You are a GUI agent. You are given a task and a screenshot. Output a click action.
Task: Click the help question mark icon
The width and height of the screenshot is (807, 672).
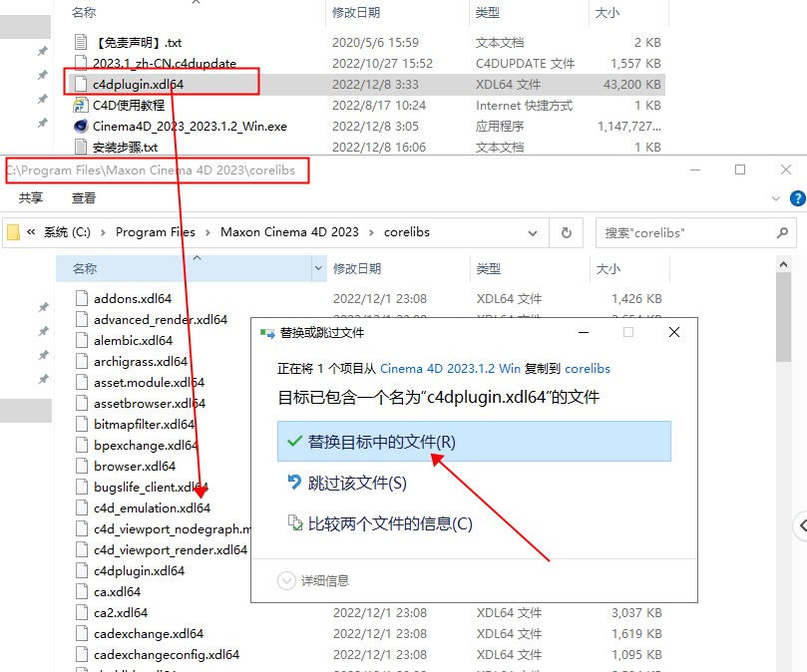tap(798, 198)
